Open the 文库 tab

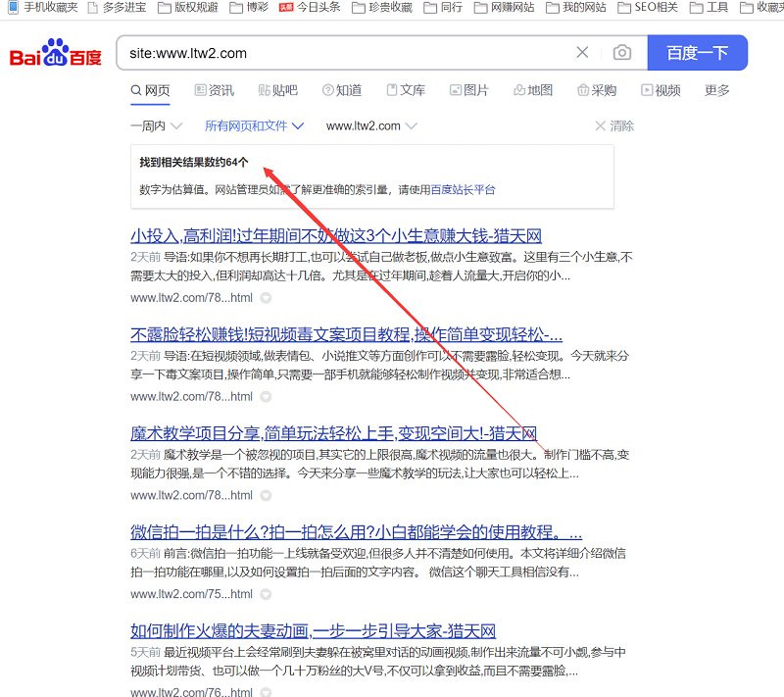pos(406,90)
